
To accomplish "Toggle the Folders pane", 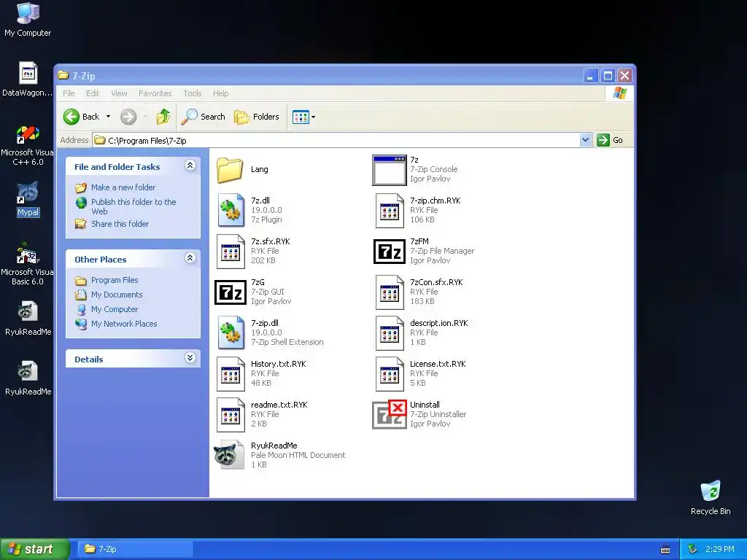I will 257,117.
